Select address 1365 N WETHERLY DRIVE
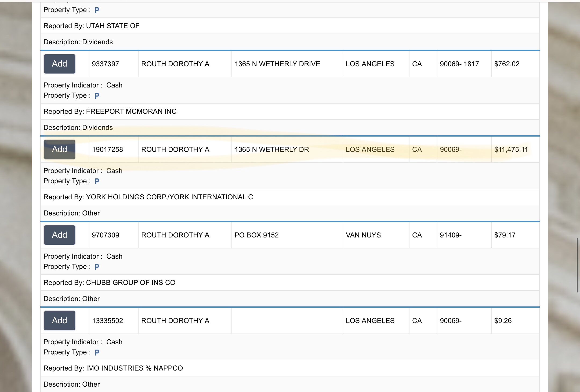The width and height of the screenshot is (580, 392). pyautogui.click(x=277, y=64)
